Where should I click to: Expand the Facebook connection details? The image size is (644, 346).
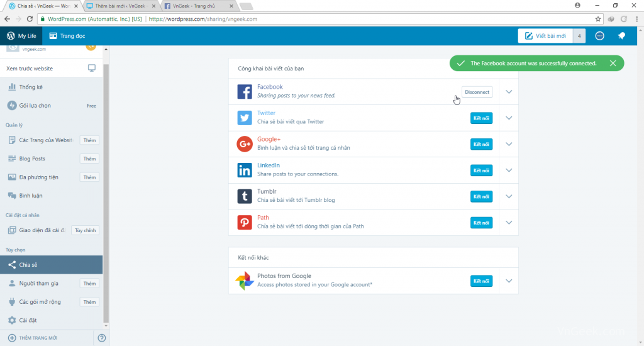(509, 92)
